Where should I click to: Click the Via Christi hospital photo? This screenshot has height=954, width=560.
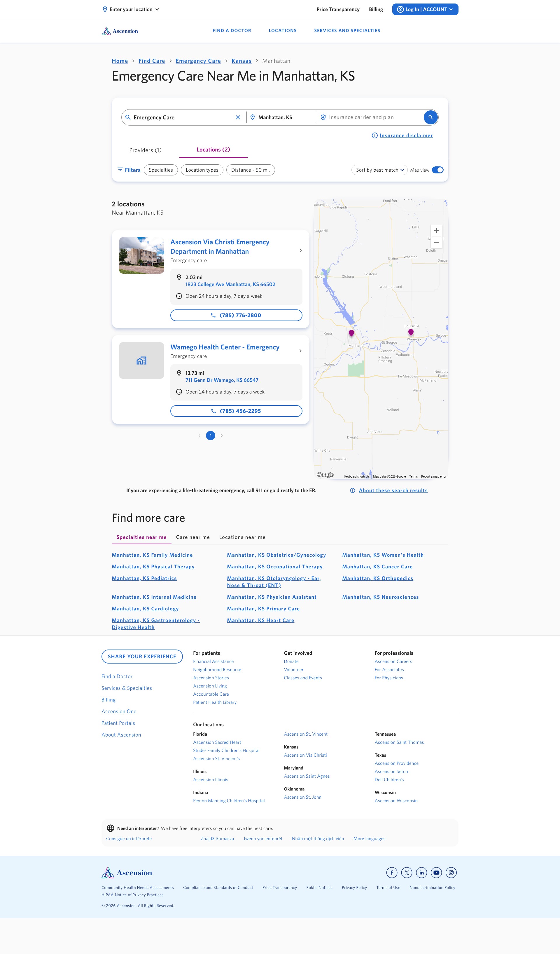coord(141,255)
